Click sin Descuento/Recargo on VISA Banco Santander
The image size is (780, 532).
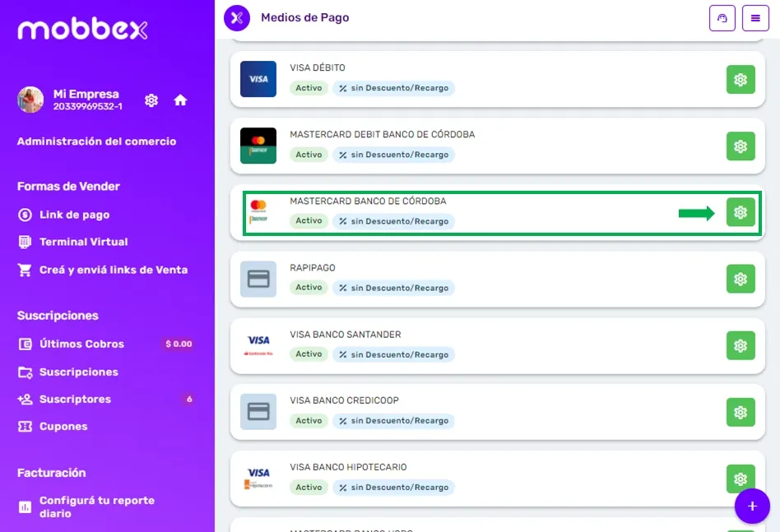pyautogui.click(x=393, y=354)
